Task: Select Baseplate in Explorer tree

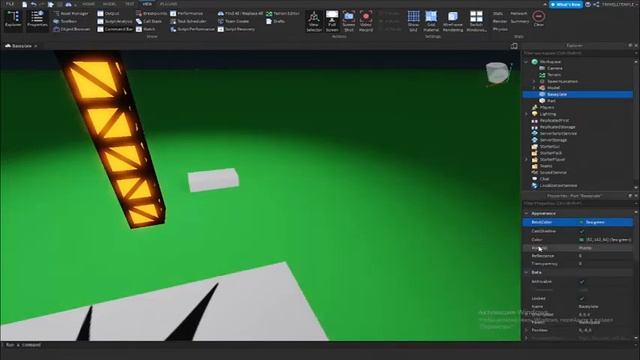Action: [578, 94]
